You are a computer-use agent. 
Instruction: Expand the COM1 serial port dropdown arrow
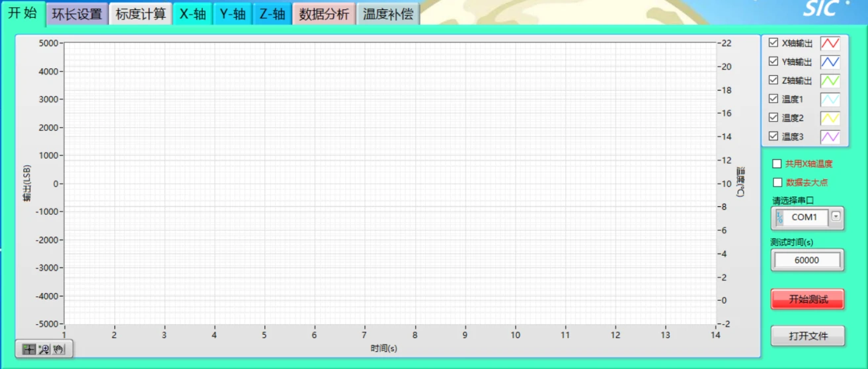836,216
